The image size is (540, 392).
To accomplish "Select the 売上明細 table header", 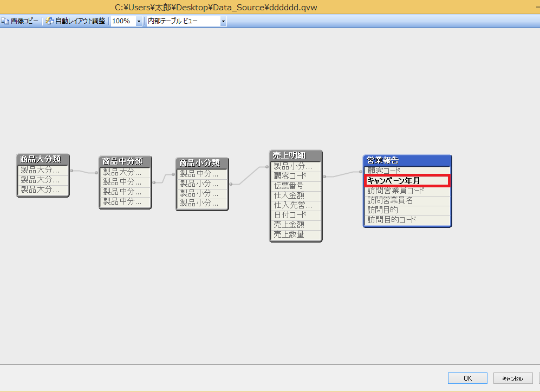I will [296, 155].
